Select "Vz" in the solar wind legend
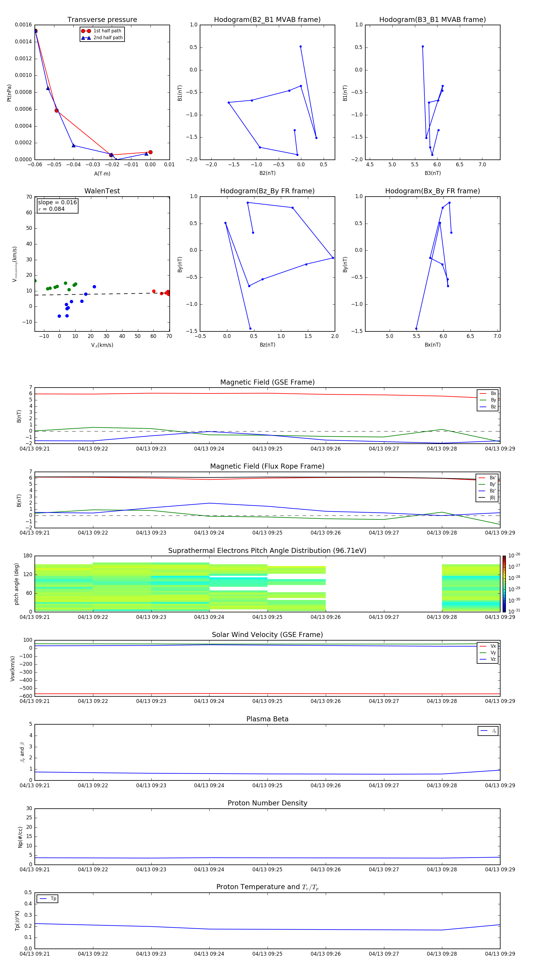 pyautogui.click(x=488, y=659)
